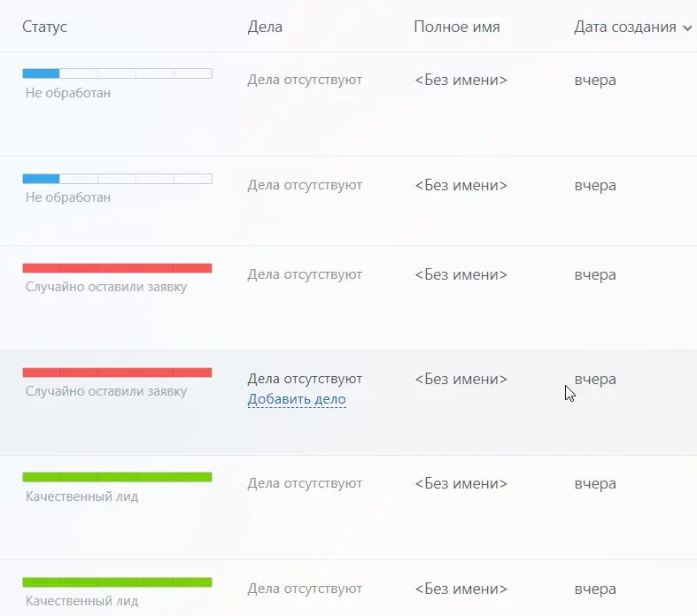Click Дела отсутствуют text in highlighted row

305,379
